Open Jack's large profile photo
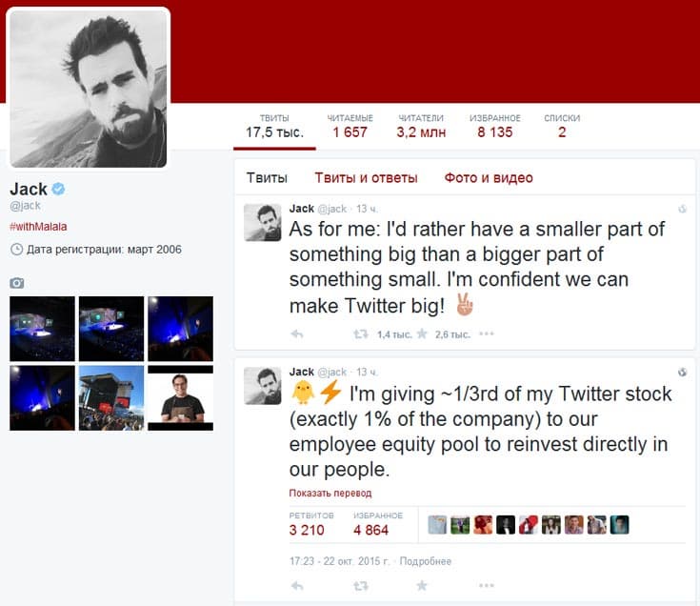Screen dimensions: 700x606 (89, 89)
